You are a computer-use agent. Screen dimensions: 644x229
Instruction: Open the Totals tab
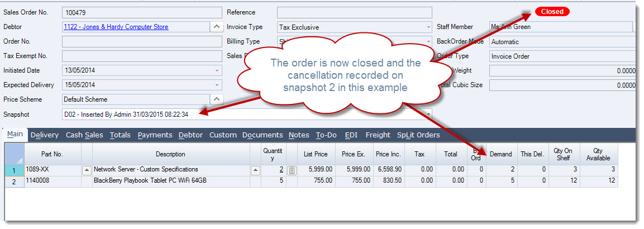120,135
